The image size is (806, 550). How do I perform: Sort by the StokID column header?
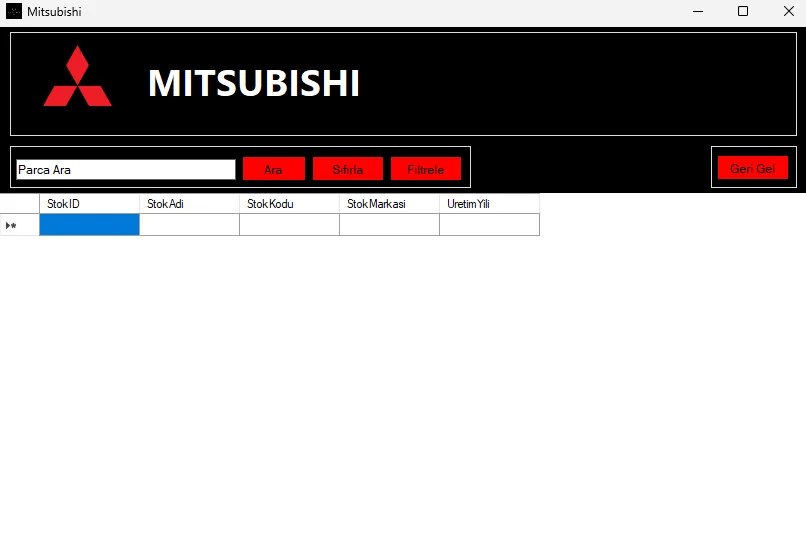click(89, 204)
